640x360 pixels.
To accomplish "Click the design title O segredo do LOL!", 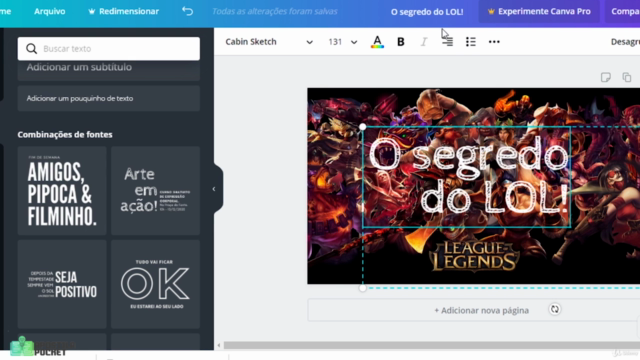I will point(427,12).
